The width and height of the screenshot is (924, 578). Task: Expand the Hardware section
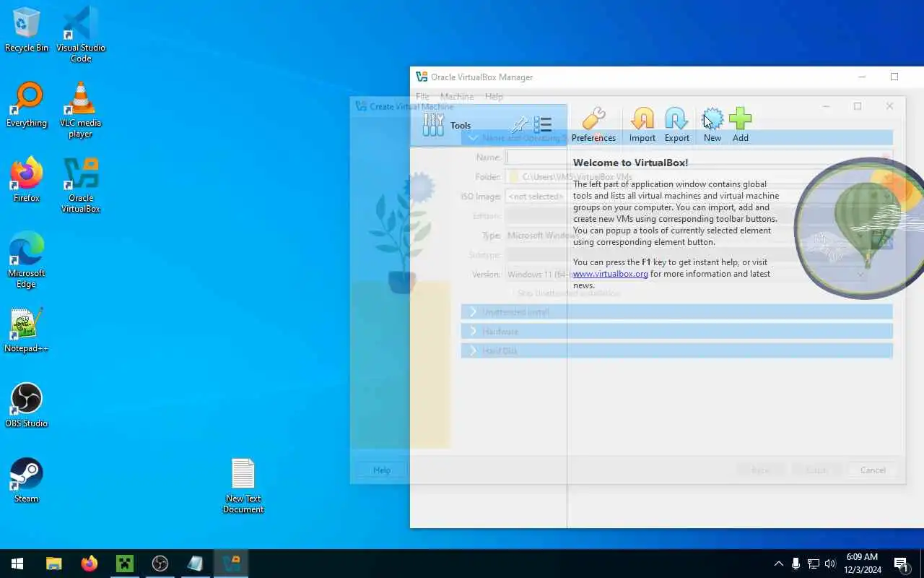[x=676, y=331]
